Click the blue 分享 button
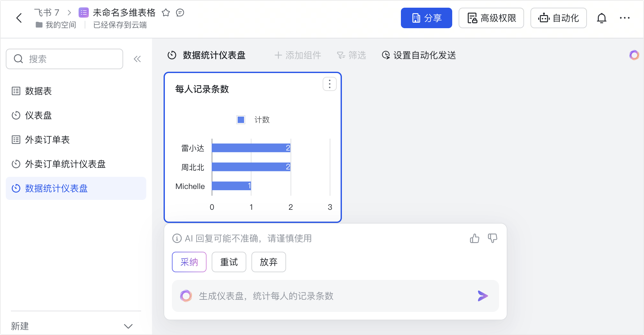The image size is (644, 335). tap(426, 18)
